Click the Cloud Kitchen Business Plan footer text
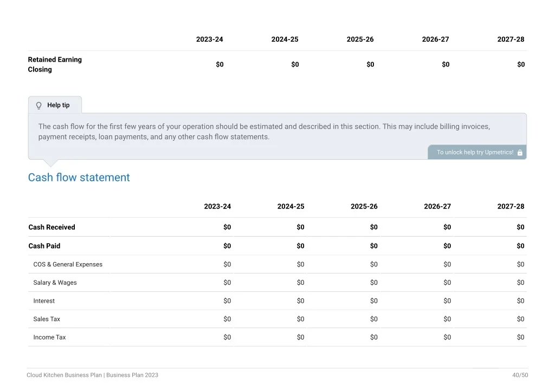 pos(92,375)
